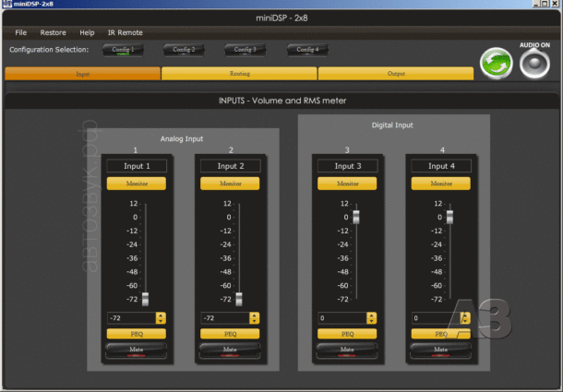The image size is (563, 392).
Task: Click the Input 4 name field
Action: 441,166
